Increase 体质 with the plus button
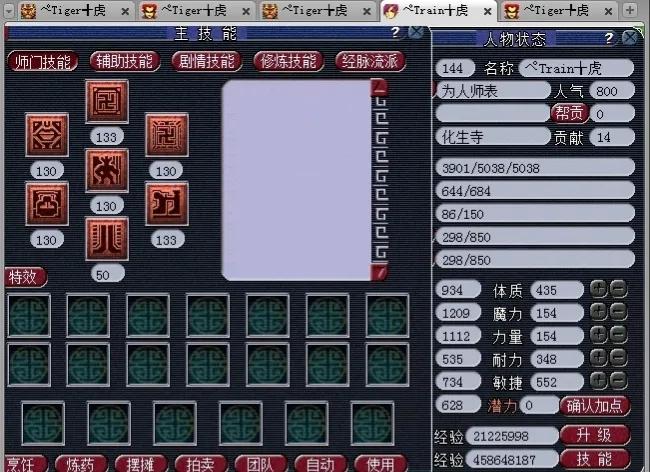 598,289
